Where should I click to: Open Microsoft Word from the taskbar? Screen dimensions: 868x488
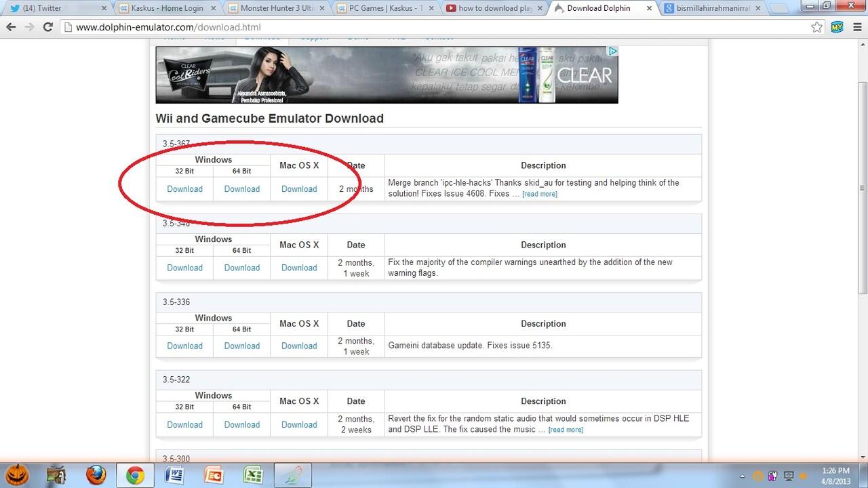click(174, 475)
